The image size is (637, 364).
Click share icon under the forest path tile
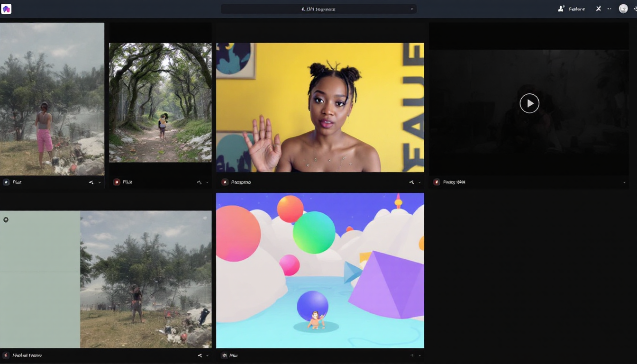[199, 182]
